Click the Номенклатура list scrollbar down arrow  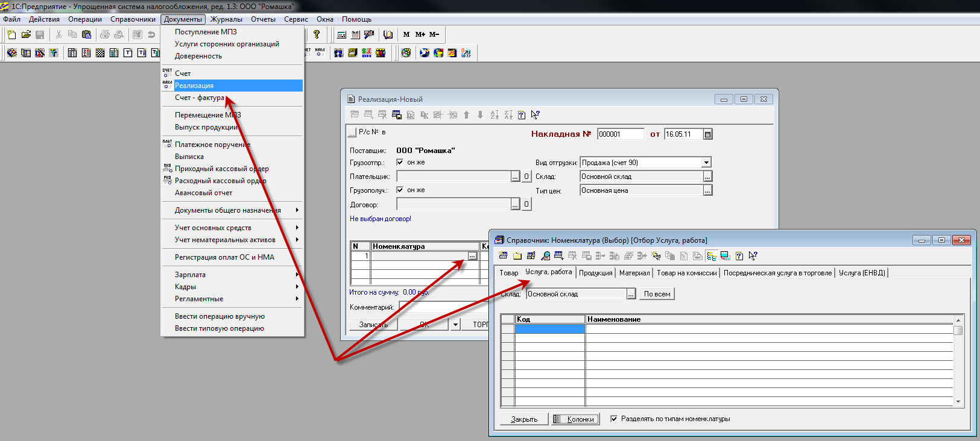tap(958, 402)
